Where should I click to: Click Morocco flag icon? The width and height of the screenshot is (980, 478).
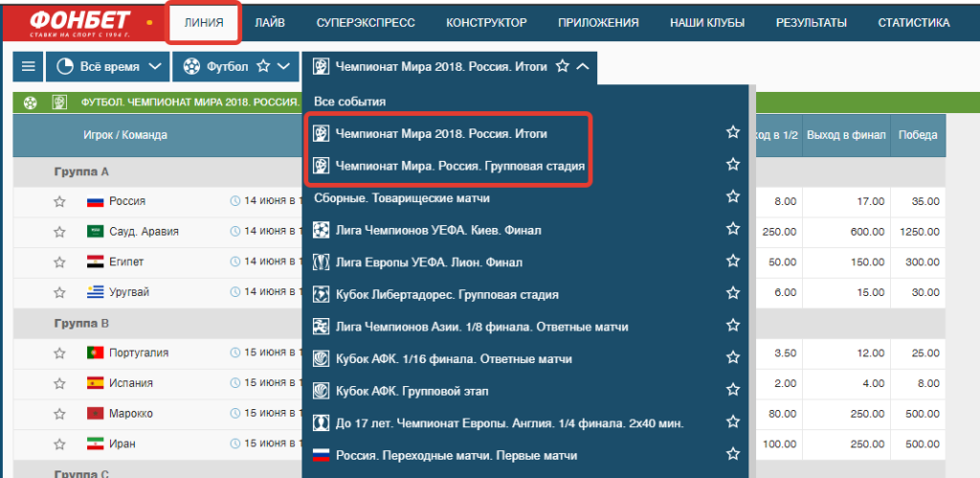click(x=95, y=414)
